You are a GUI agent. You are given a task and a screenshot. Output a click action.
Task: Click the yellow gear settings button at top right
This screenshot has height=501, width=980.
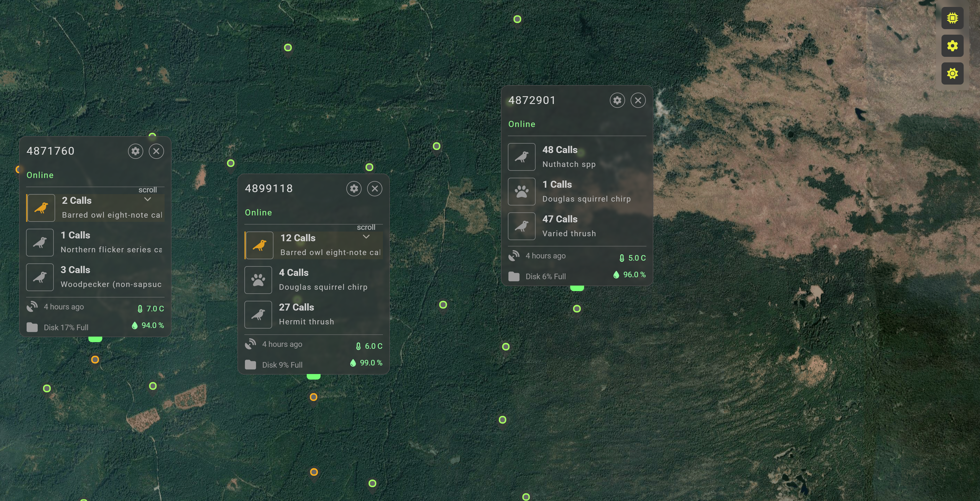(x=952, y=46)
